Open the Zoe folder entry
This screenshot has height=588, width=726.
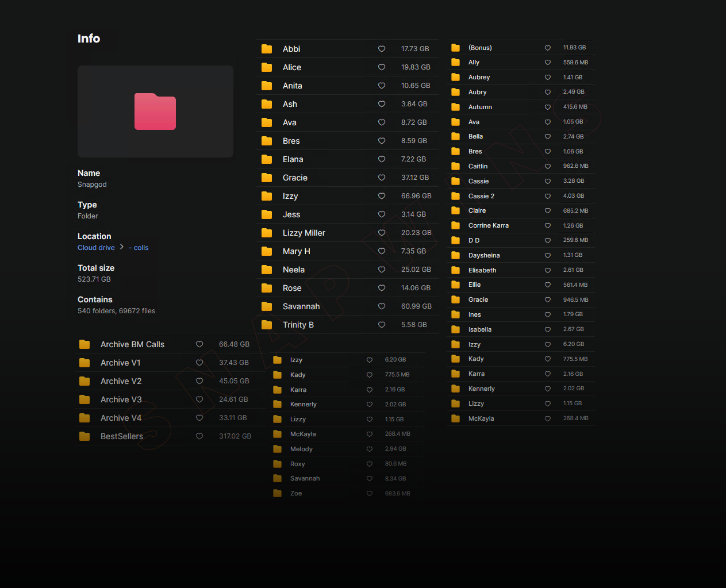click(x=296, y=493)
